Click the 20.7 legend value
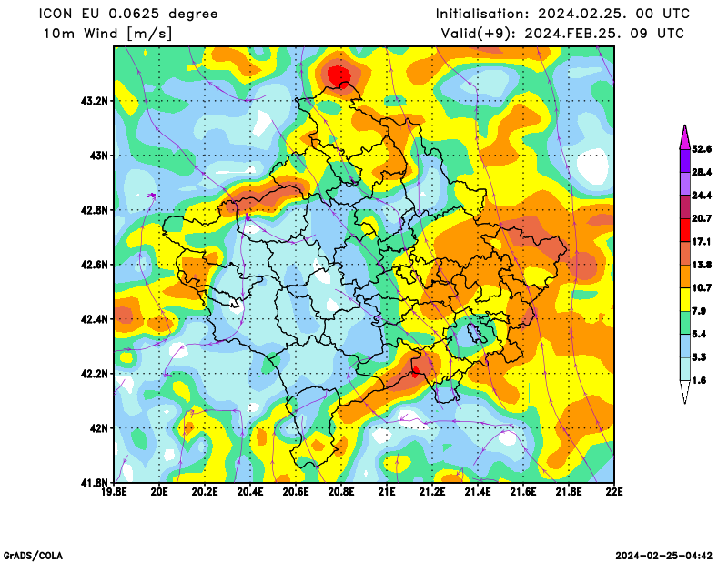 click(702, 218)
